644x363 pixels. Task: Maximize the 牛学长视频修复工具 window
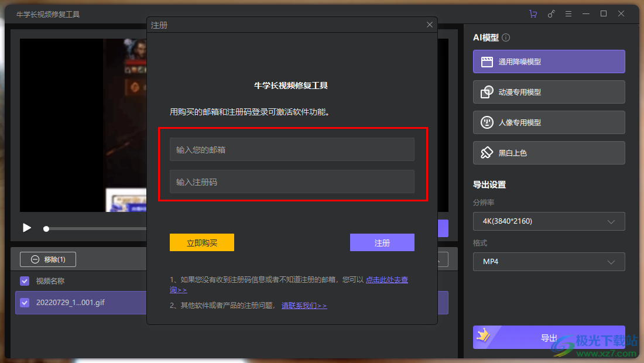click(604, 14)
